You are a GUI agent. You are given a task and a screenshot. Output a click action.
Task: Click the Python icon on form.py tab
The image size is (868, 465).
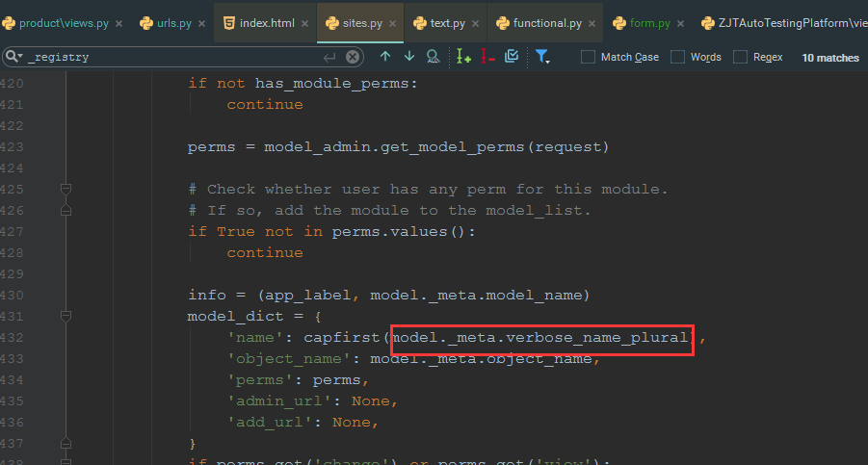point(619,23)
